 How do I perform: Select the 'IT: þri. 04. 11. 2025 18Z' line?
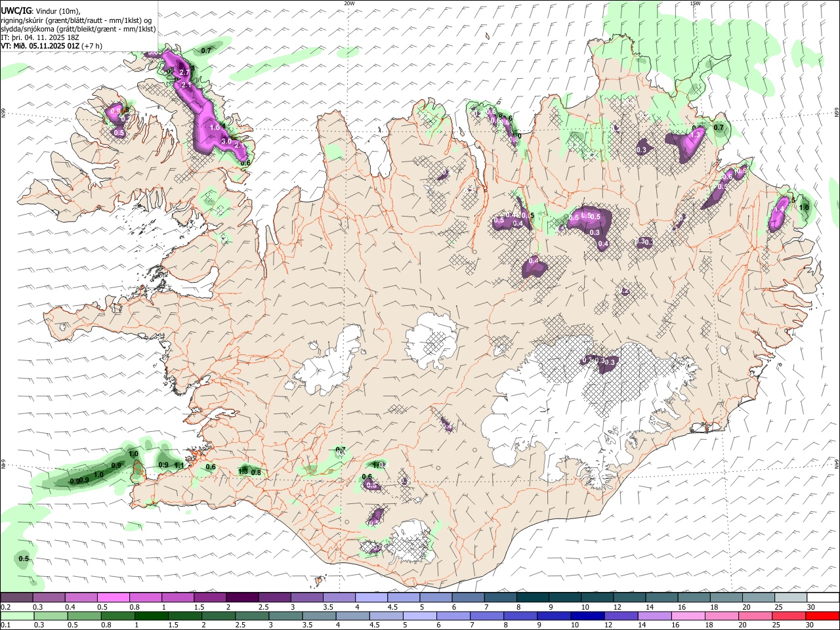tap(40, 37)
